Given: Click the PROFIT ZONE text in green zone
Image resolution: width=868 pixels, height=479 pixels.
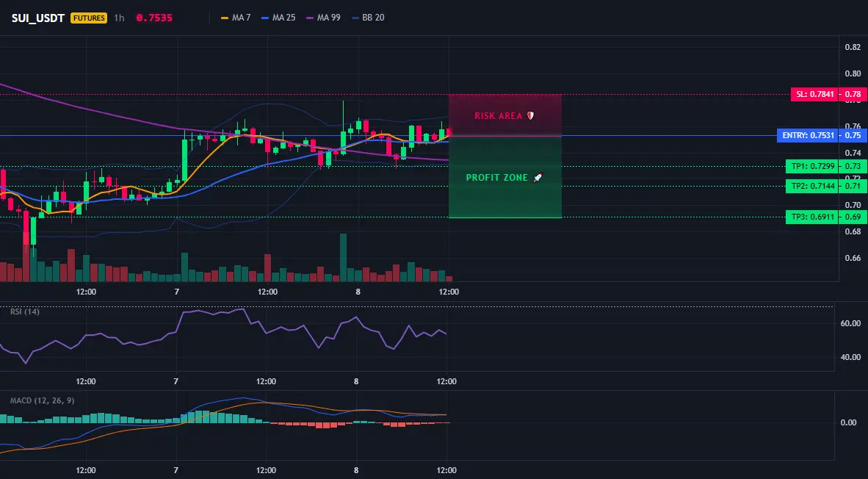Looking at the screenshot, I should [497, 178].
